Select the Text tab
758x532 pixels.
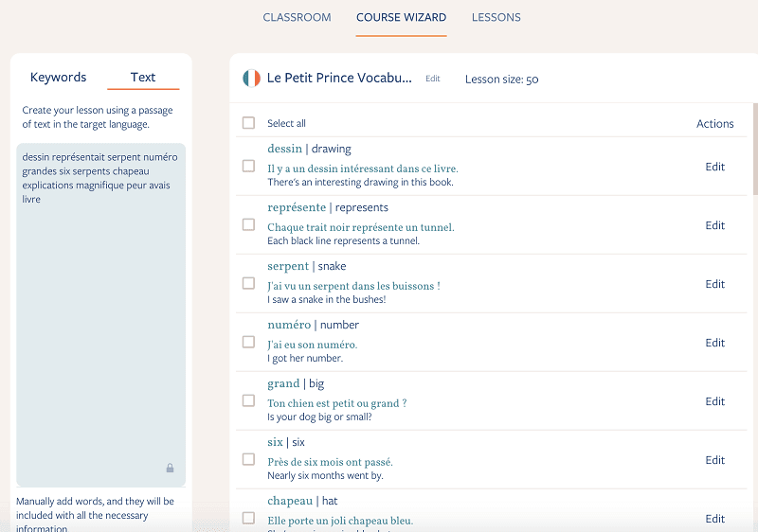point(143,78)
